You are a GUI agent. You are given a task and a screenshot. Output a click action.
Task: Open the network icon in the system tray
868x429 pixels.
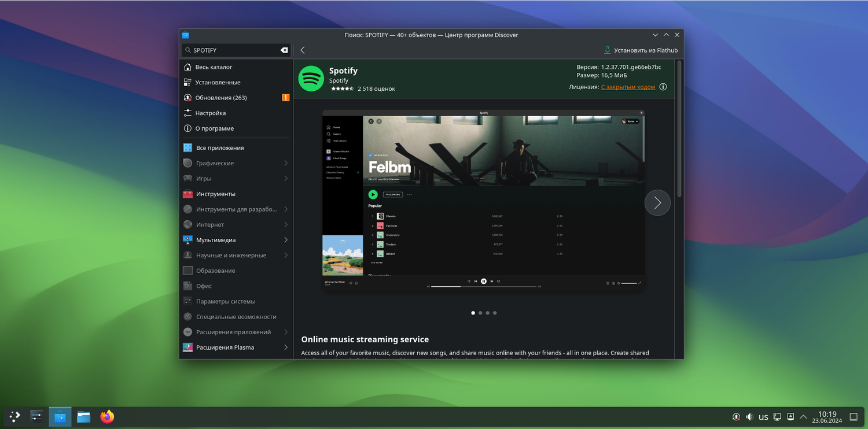(x=777, y=417)
